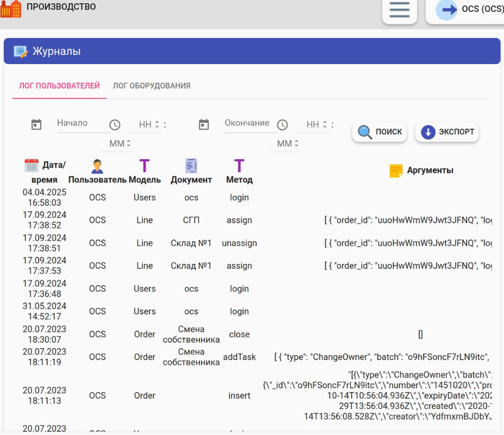Click Смена собственника in the close row
The image size is (504, 435).
coord(191,334)
